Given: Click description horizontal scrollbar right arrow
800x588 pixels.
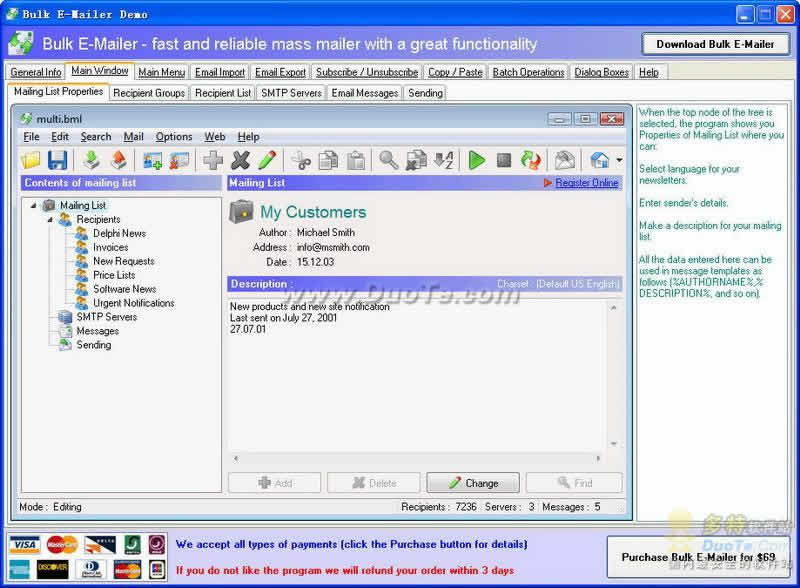Looking at the screenshot, I should click(x=598, y=458).
